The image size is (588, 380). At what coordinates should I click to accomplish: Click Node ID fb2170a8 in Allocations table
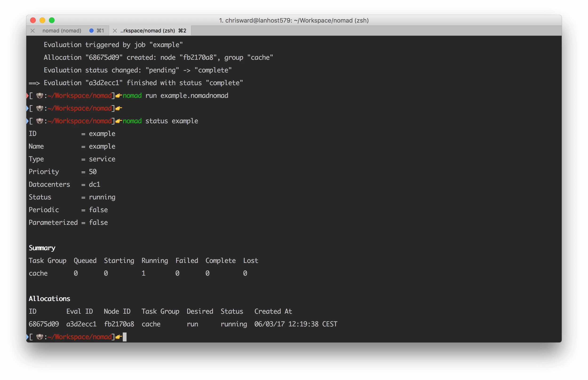pos(119,324)
